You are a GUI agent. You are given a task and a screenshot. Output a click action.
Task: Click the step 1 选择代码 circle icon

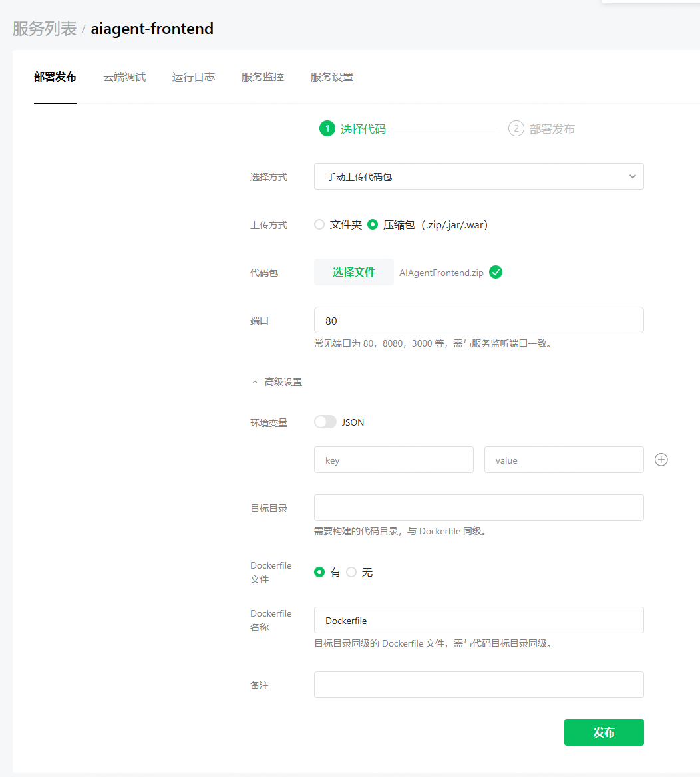point(327,128)
